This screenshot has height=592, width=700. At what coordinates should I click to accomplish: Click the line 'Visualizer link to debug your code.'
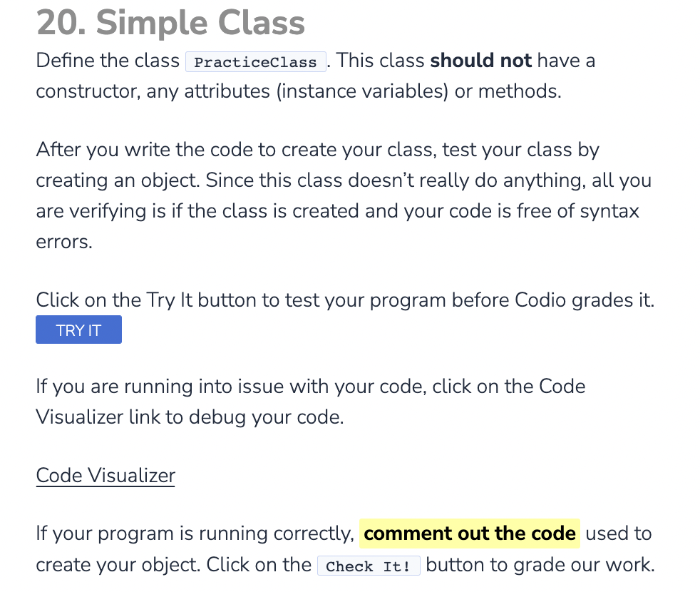point(190,417)
